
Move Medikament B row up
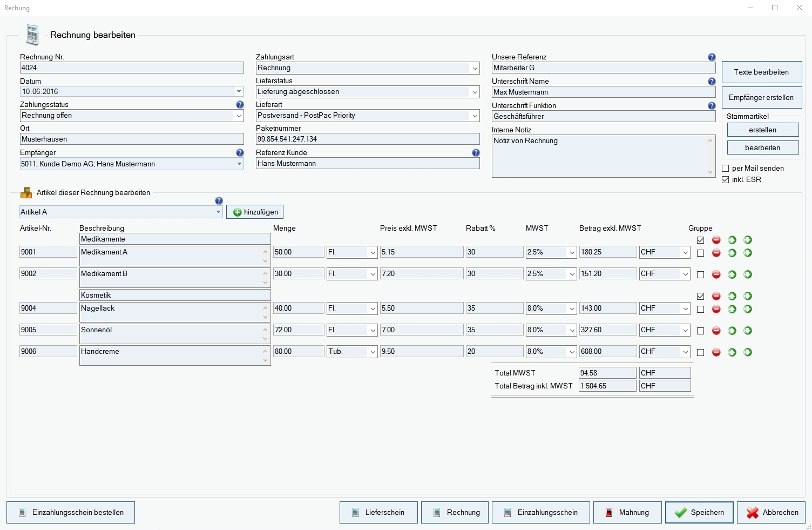(x=732, y=274)
